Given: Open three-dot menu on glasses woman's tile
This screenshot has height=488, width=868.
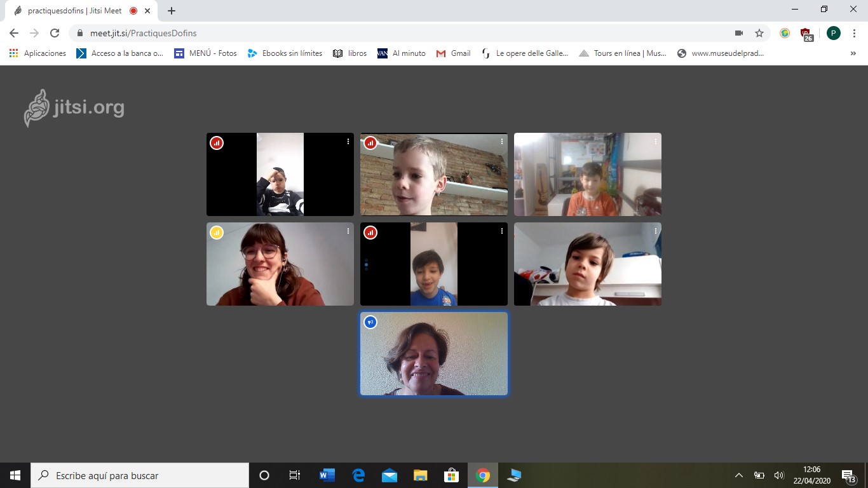Looking at the screenshot, I should click(348, 231).
